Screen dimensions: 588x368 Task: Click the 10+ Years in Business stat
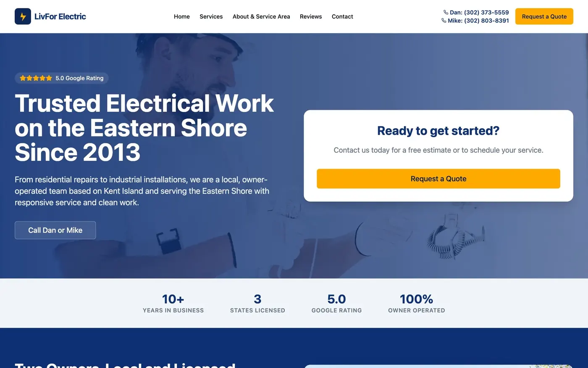click(173, 303)
